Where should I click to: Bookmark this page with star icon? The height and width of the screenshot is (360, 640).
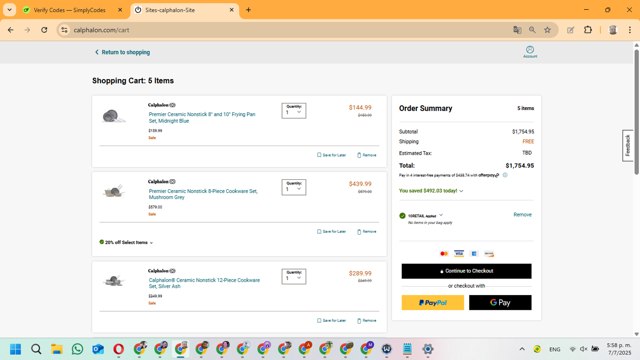(x=547, y=30)
